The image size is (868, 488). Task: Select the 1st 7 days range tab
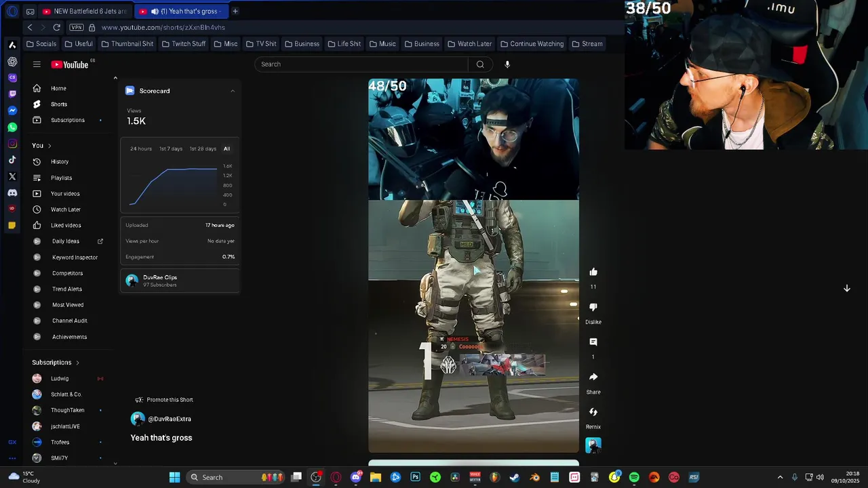(171, 149)
